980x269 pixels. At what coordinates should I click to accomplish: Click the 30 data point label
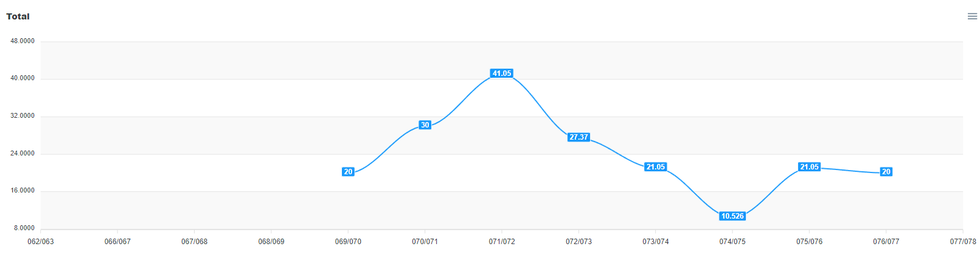(x=425, y=125)
